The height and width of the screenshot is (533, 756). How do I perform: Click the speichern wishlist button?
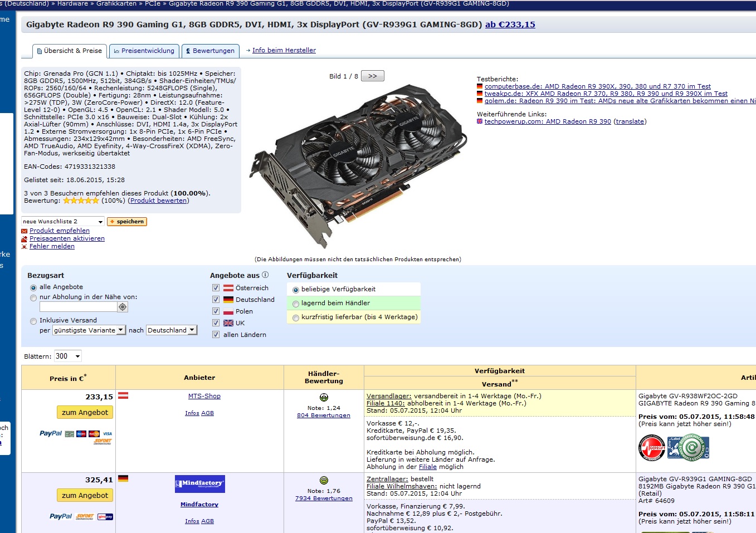[x=127, y=222]
